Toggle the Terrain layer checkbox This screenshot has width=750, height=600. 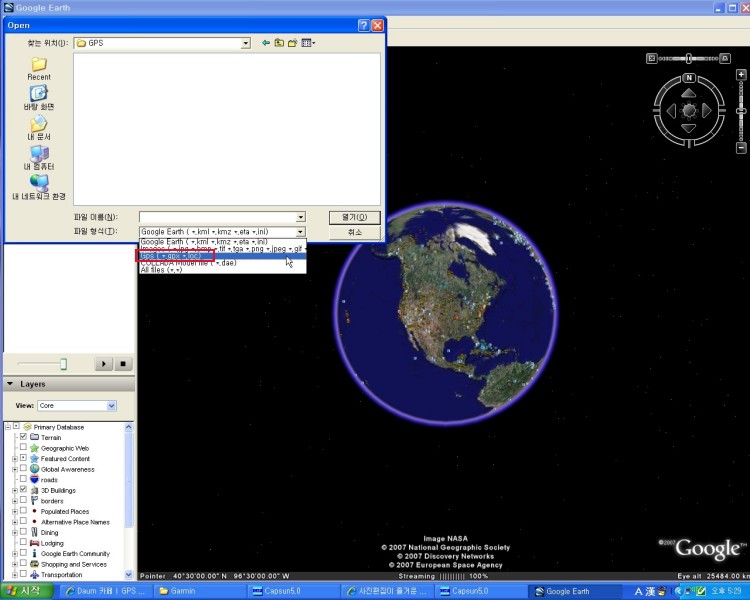(23, 436)
